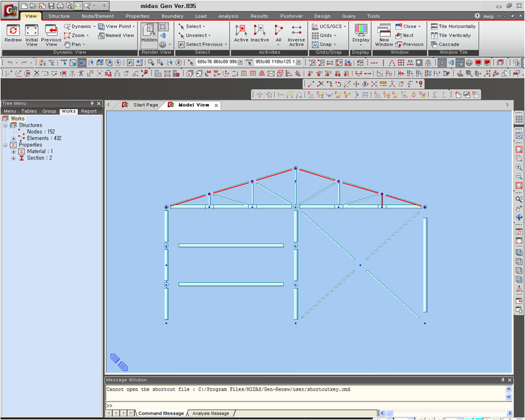This screenshot has height=420, width=525.
Task: Open the Structure ribbon tab
Action: coord(59,16)
